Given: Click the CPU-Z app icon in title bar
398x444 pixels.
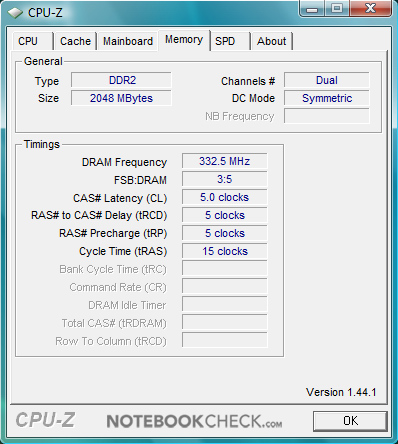Looking at the screenshot, I should click(x=15, y=13).
